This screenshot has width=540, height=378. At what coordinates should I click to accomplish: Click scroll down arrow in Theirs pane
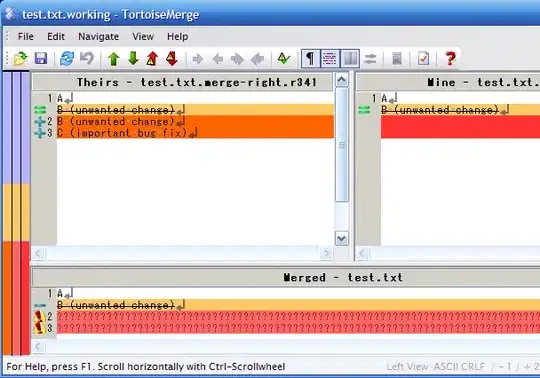pos(341,238)
